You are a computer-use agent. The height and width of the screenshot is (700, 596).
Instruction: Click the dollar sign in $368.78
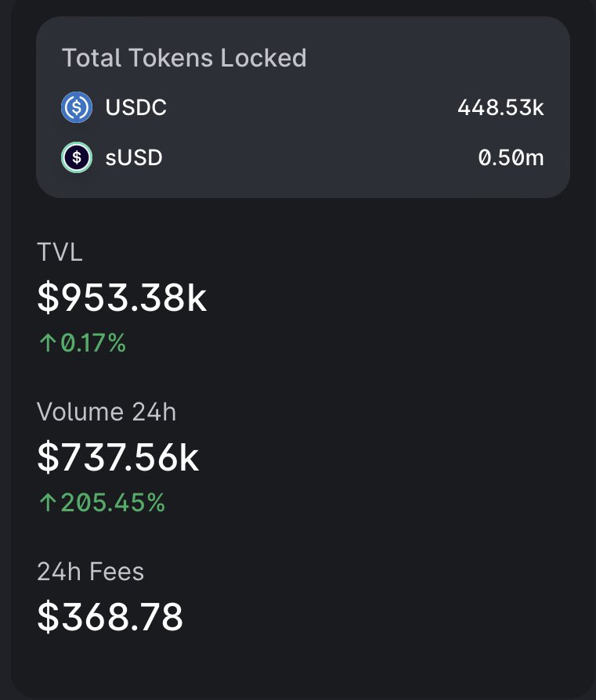[x=49, y=616]
